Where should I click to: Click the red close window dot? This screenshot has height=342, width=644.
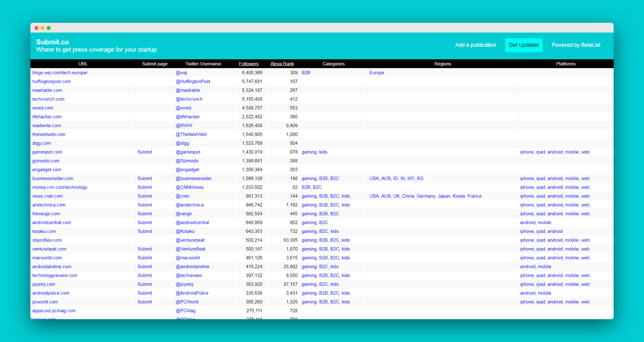click(36, 28)
